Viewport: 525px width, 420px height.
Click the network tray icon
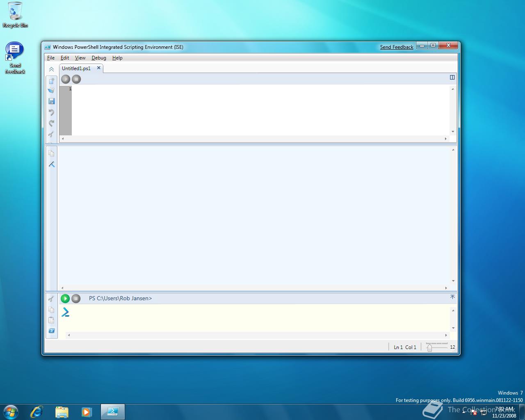point(484,412)
